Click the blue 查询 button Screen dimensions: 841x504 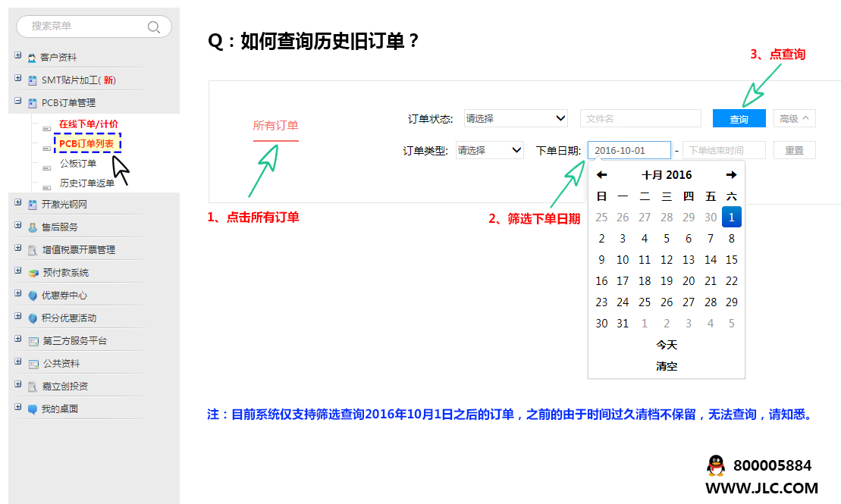(739, 119)
